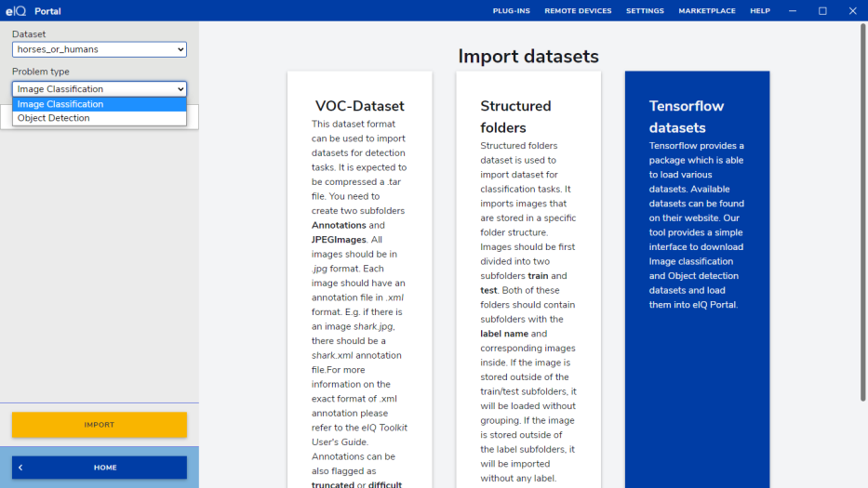Screen dimensions: 868x488
Task: Minimize the eIQ Portal window
Action: pos(792,11)
